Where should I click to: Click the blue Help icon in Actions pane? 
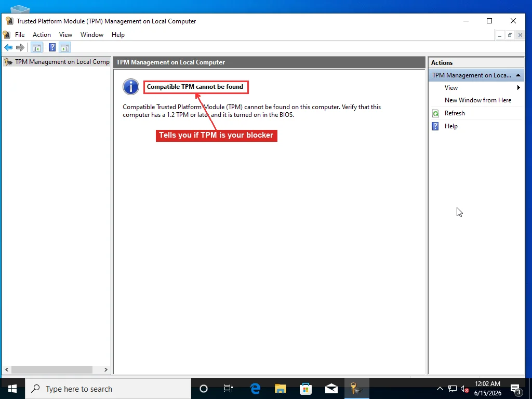click(435, 126)
